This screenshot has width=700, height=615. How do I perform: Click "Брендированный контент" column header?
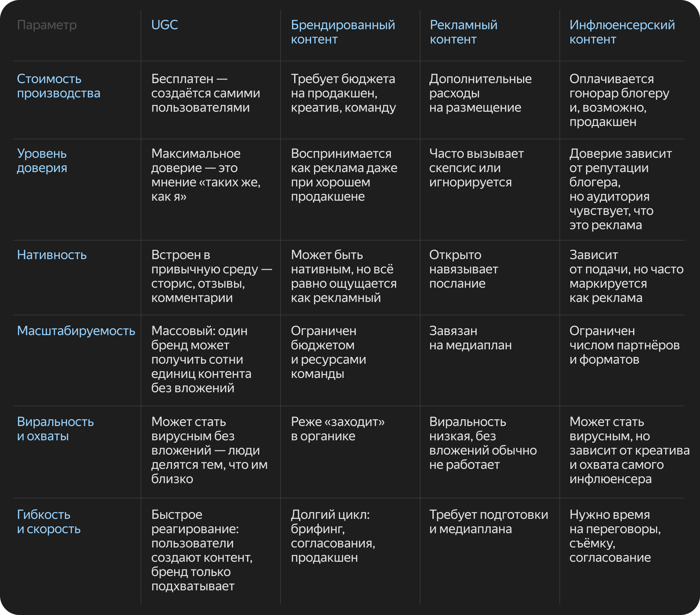click(343, 32)
